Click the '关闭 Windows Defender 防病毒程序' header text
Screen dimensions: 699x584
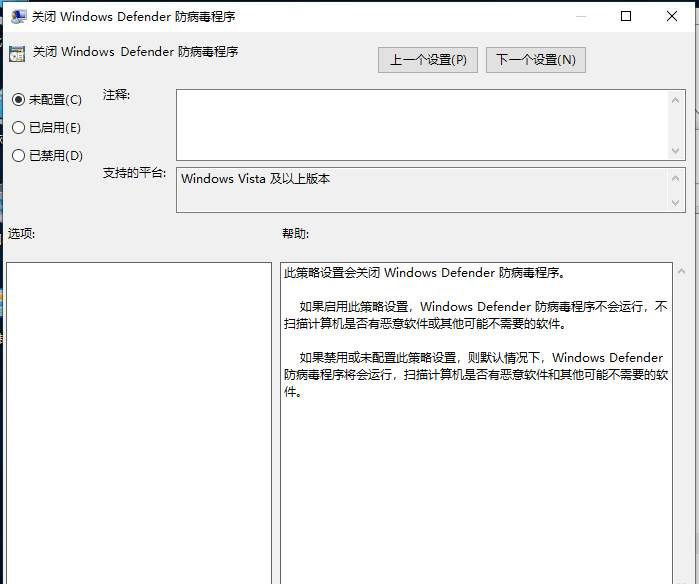tap(136, 52)
